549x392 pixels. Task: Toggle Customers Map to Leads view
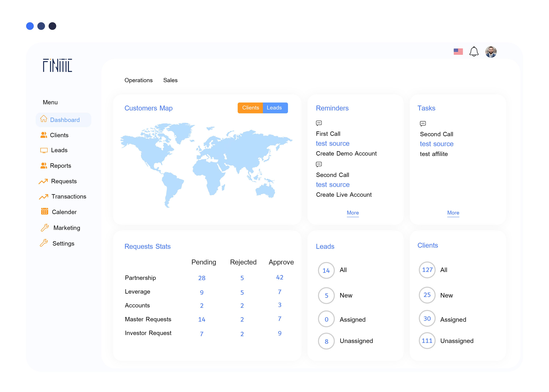coord(274,108)
